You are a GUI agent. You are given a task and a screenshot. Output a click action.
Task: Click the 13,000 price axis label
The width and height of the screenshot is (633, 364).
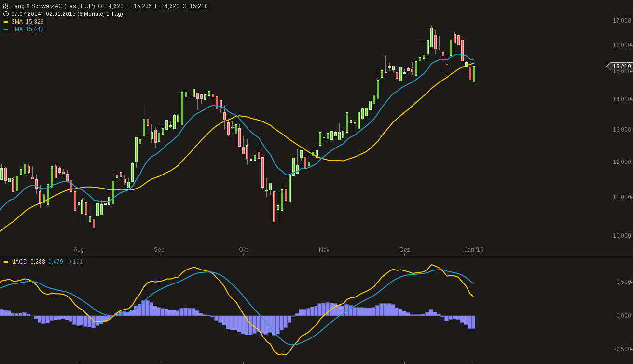point(621,130)
